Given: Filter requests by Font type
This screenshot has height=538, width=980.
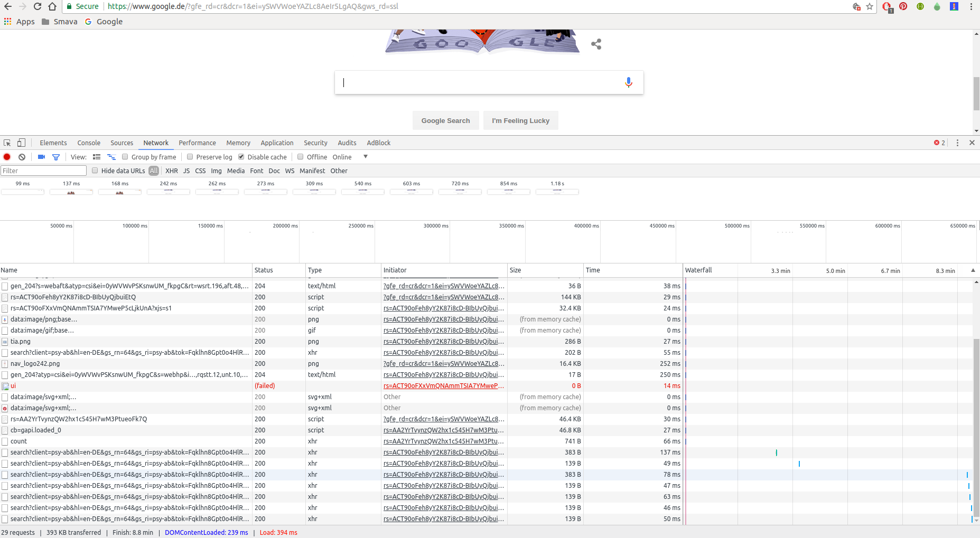Looking at the screenshot, I should [257, 171].
